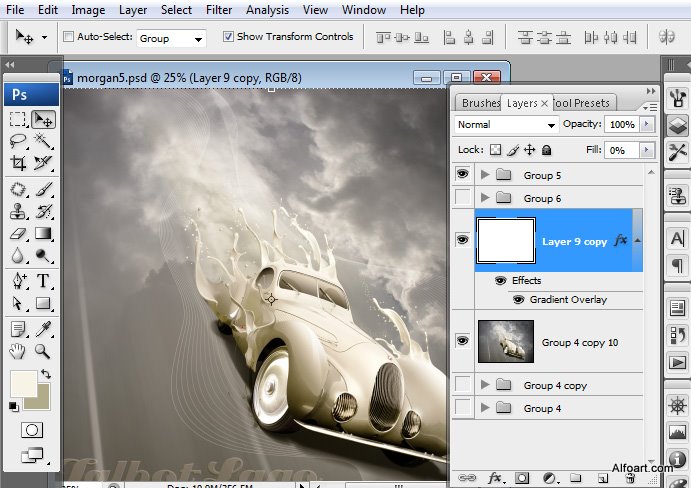Screen dimensions: 691x488
Task: Enable the Auto-Select checkbox
Action: click(69, 37)
